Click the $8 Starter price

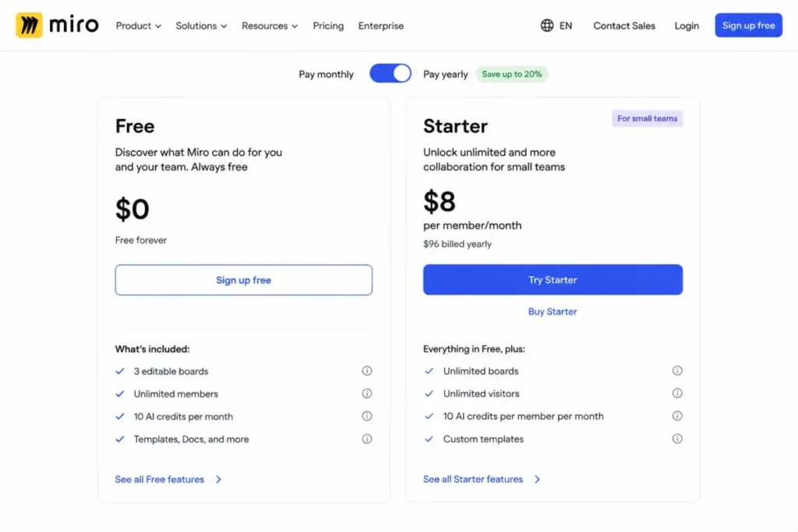[440, 202]
